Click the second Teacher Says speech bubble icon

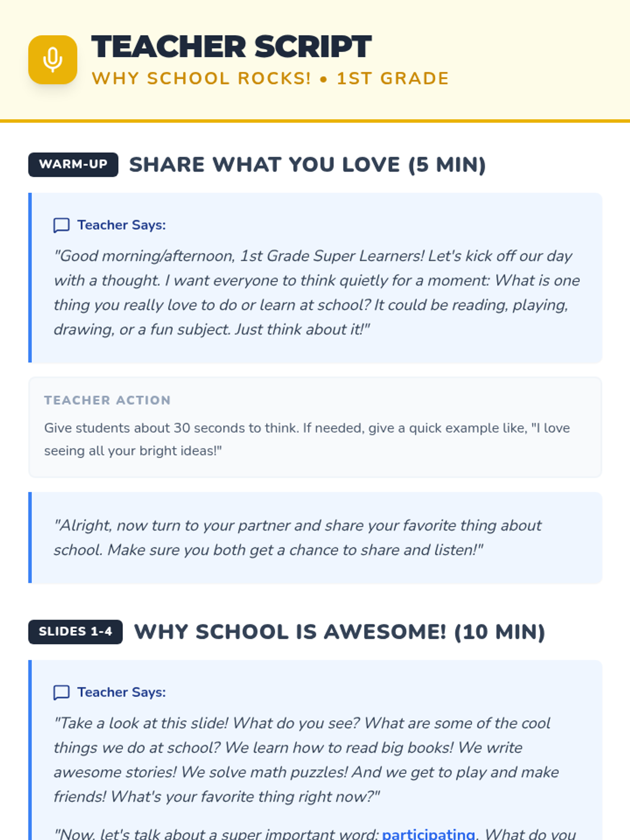61,692
